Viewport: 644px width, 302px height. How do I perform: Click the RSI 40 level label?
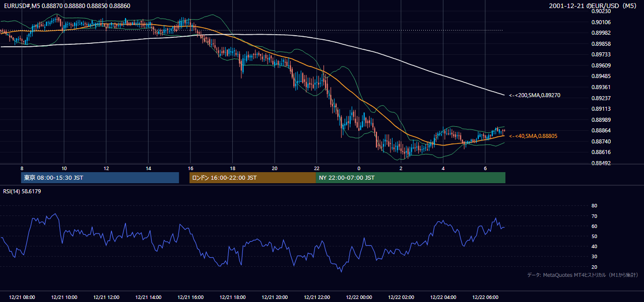[594, 247]
